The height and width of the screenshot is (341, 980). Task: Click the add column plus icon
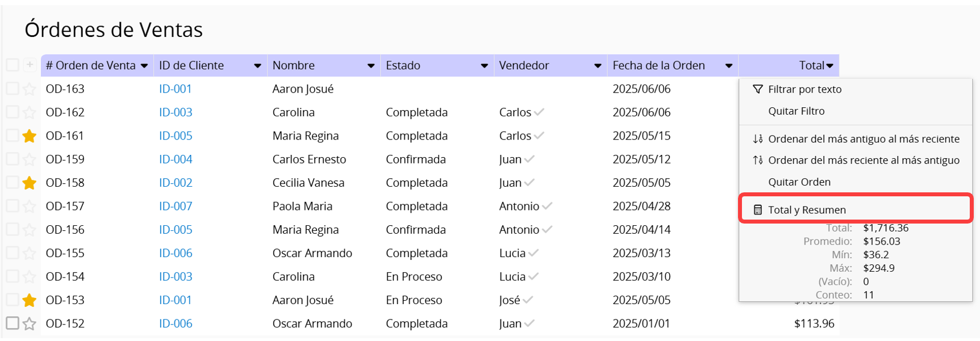pos(30,65)
